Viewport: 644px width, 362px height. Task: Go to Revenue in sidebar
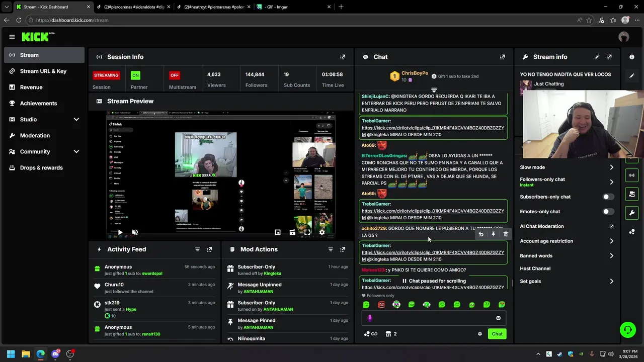[44, 87]
